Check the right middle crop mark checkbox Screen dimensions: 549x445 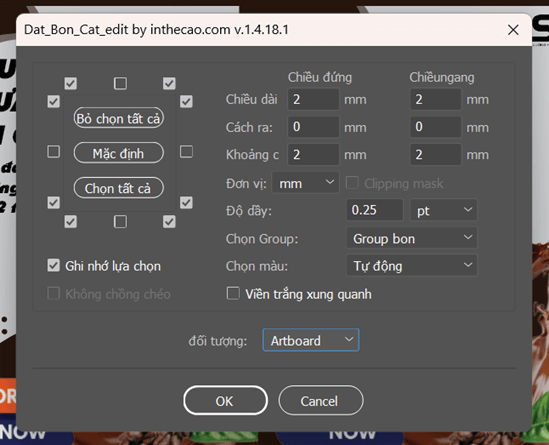[186, 152]
